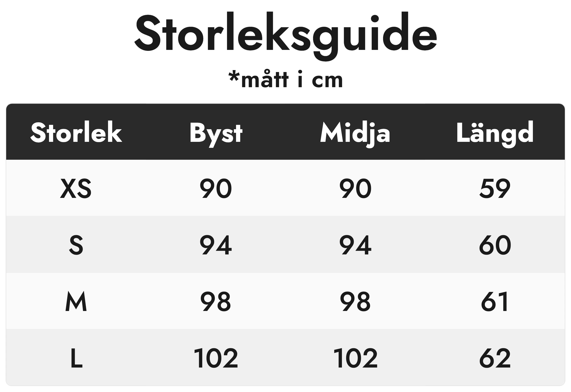The height and width of the screenshot is (392, 571).
Task: Click the Byst value 98 for M
Action: click(x=216, y=301)
